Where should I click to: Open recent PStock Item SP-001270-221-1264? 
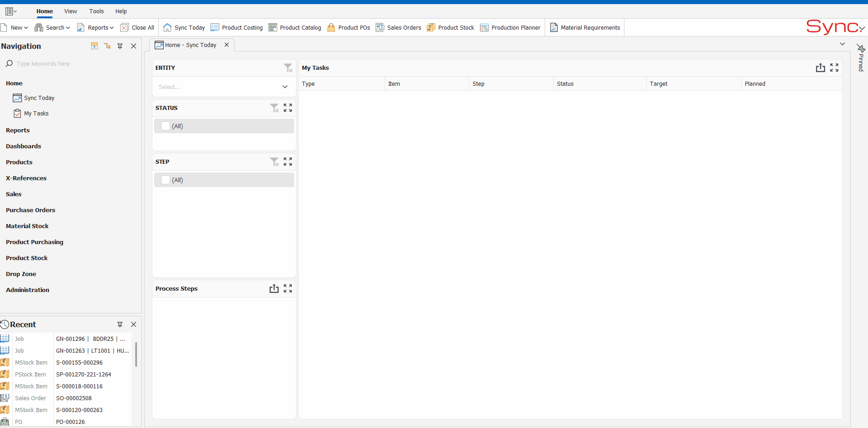coord(66,375)
